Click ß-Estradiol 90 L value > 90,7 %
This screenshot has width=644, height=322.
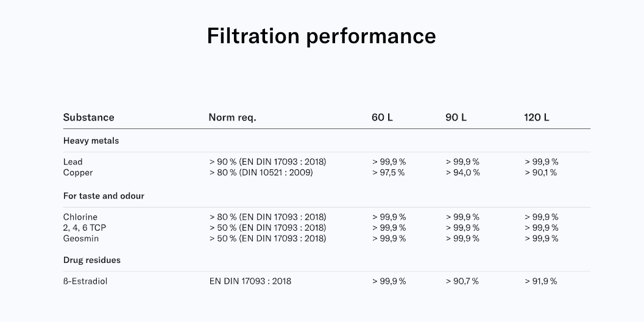[x=462, y=281]
